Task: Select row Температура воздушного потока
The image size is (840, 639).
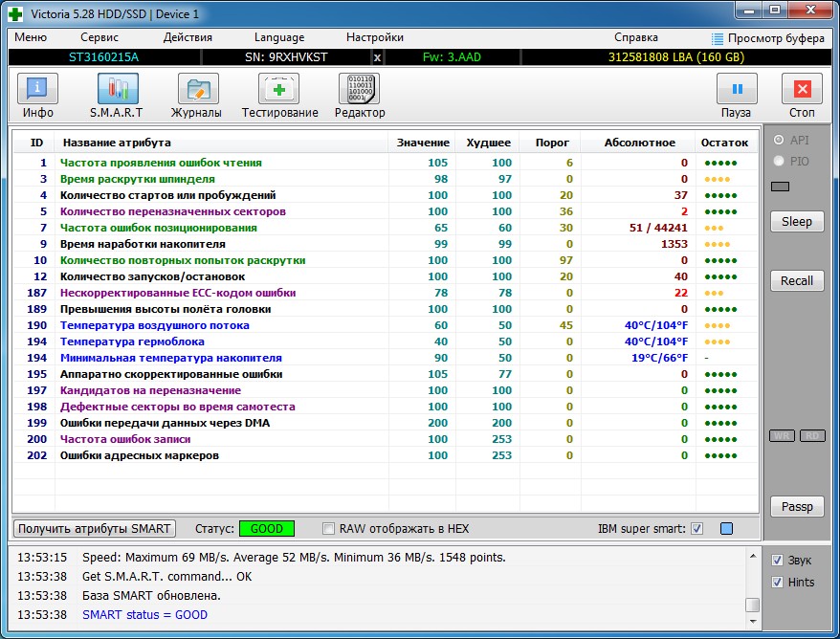Action: tap(386, 325)
